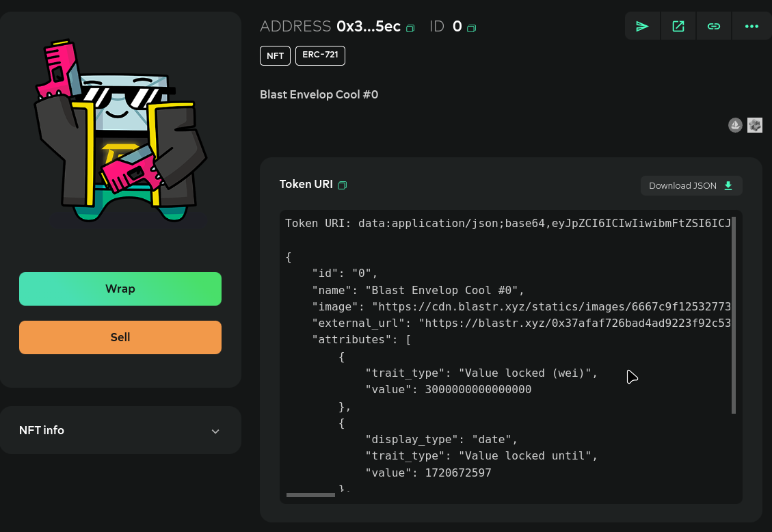Click the value 3000000000000000

point(478,389)
